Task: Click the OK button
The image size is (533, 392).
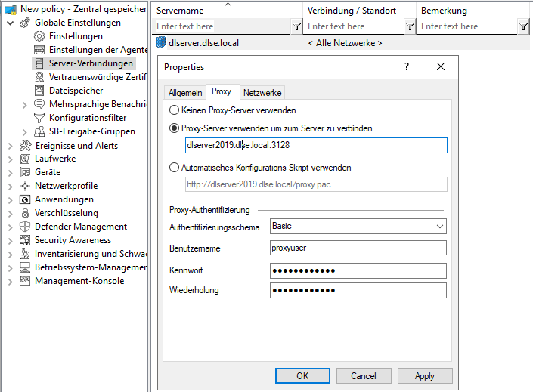Action: tap(302, 375)
